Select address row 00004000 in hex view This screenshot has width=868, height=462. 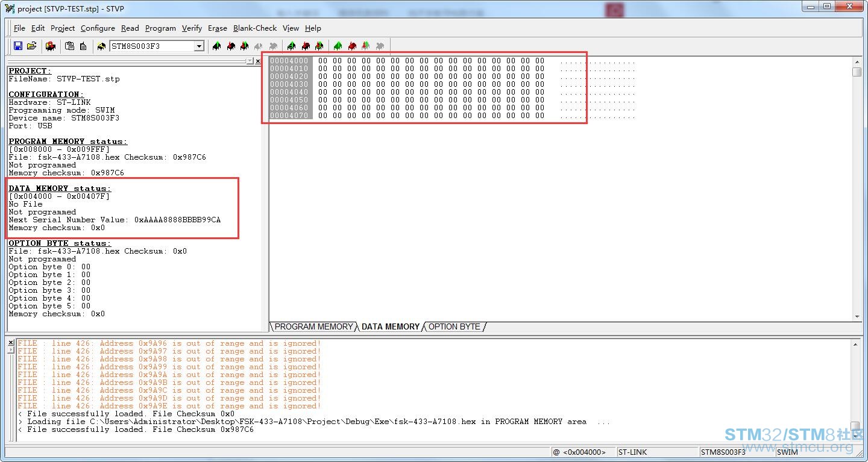(289, 61)
